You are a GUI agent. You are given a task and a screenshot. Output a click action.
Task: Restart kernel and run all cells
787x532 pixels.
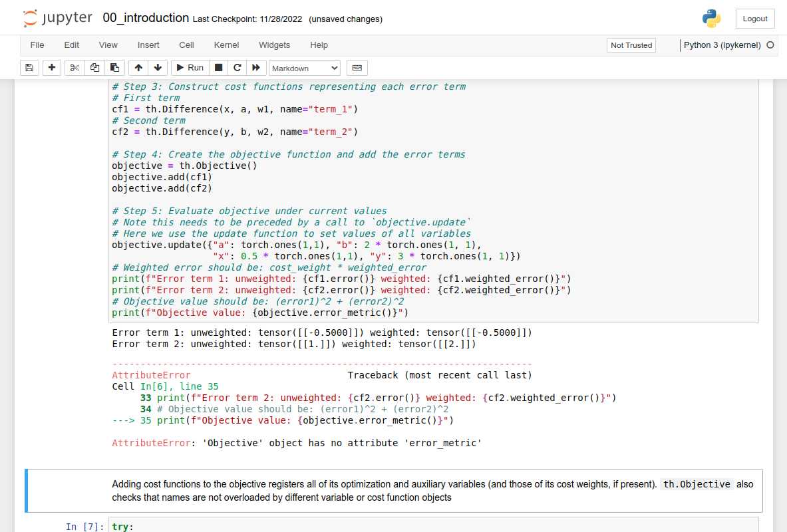click(x=255, y=67)
